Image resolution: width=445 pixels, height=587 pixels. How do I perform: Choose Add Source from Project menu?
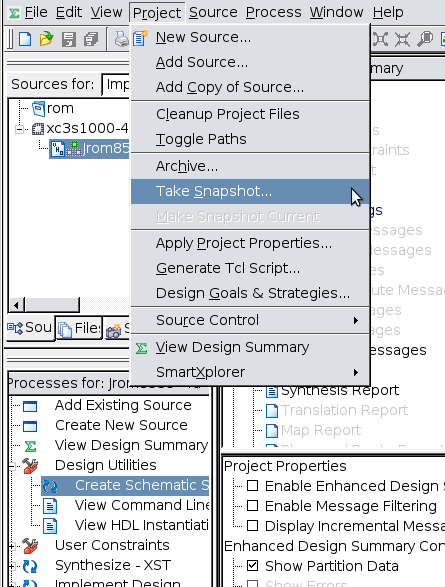click(x=250, y=63)
